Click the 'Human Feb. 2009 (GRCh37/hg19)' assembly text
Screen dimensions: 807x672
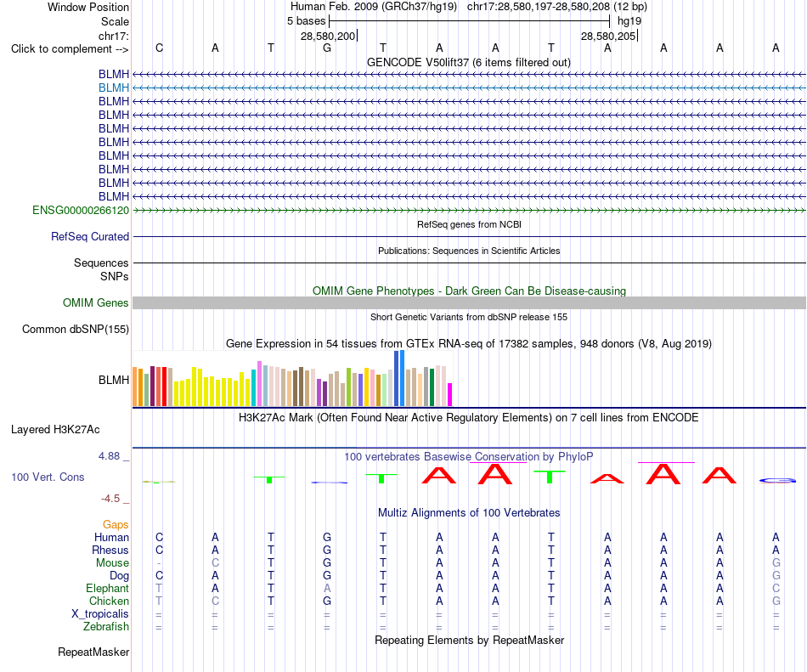(x=374, y=7)
